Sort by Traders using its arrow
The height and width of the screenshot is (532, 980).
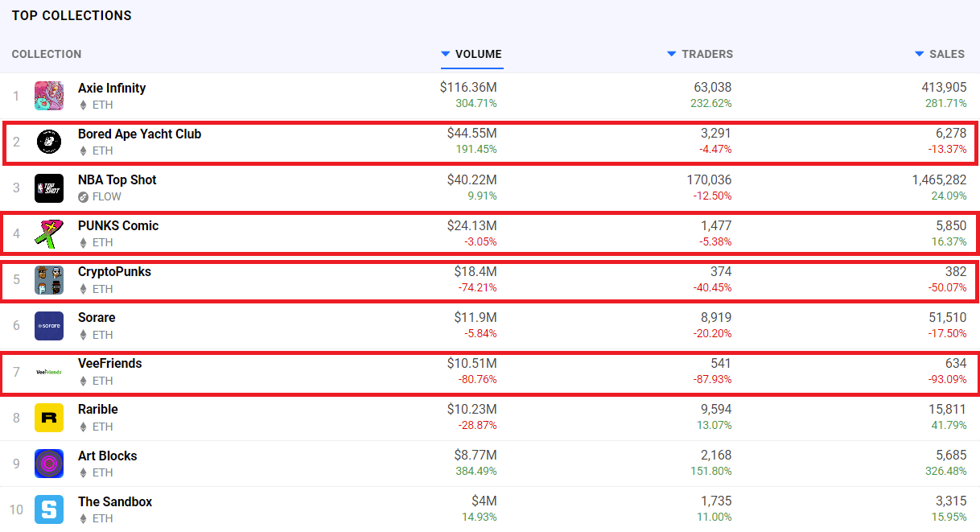[672, 54]
